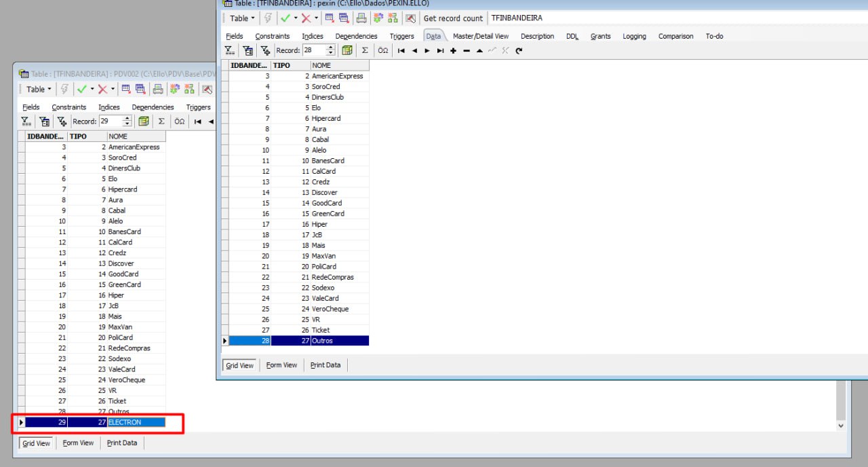Click the filter funnel icon in pexin data toolbar

(230, 50)
